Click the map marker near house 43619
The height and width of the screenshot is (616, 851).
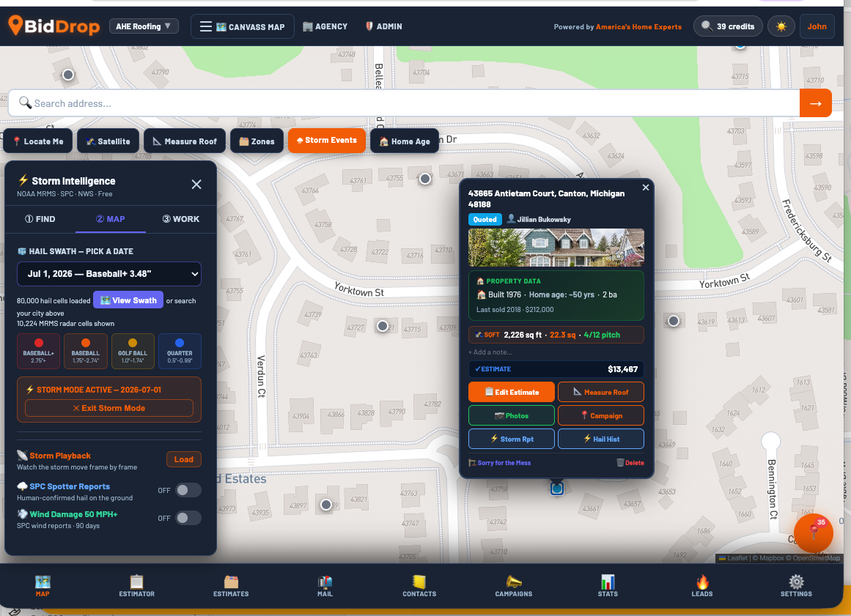pos(674,321)
